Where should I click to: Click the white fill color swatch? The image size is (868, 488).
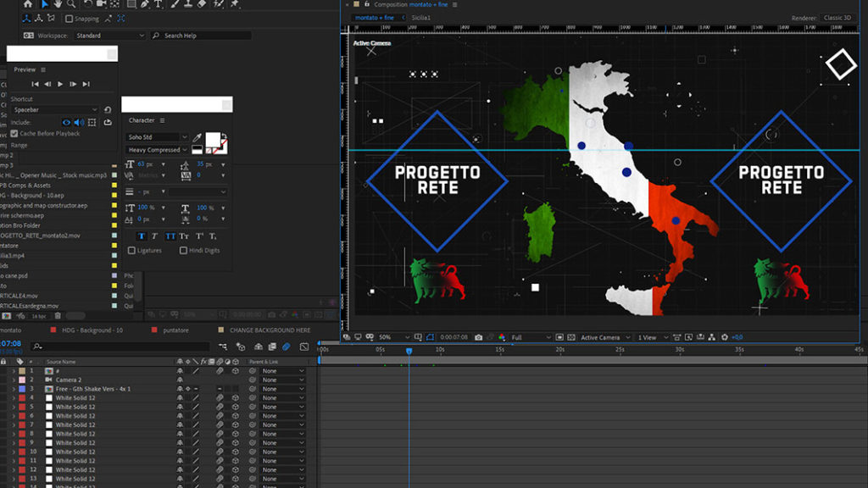click(213, 140)
